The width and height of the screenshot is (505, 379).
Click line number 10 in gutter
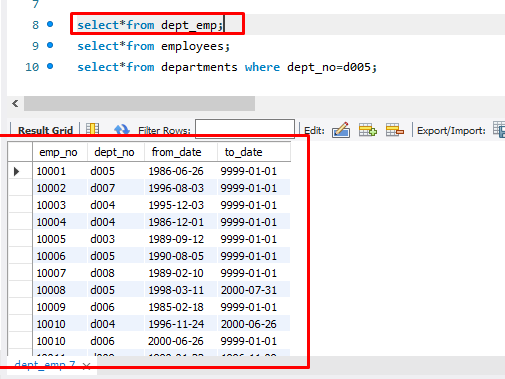32,67
